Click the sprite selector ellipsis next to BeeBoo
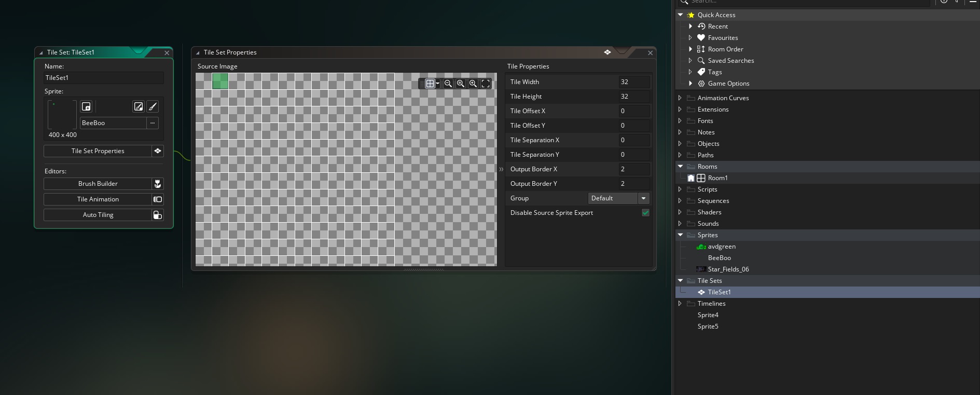Image resolution: width=980 pixels, height=395 pixels. [x=153, y=123]
